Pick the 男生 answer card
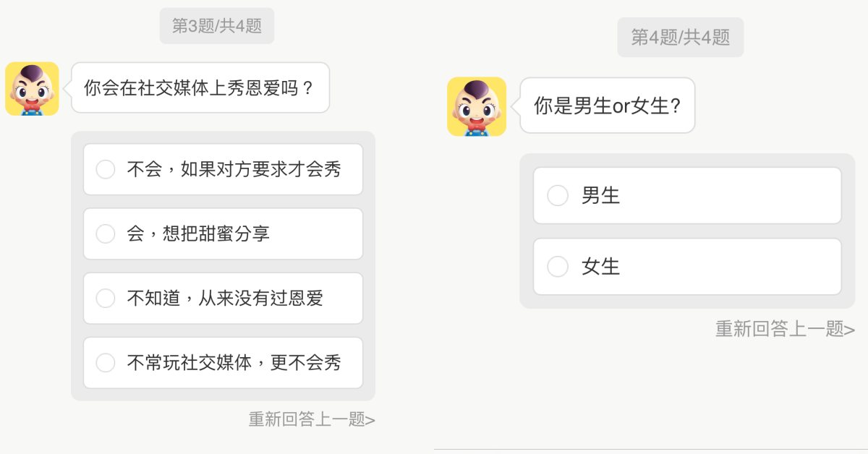 tap(687, 196)
